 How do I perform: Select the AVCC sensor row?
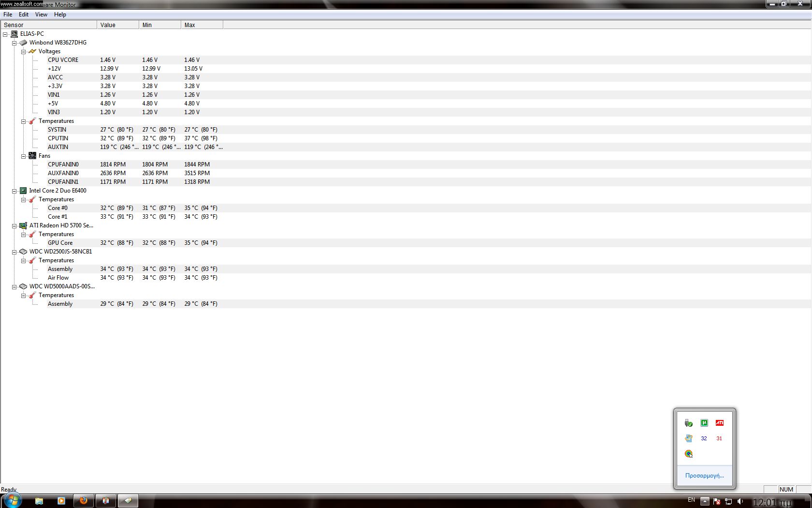point(406,77)
